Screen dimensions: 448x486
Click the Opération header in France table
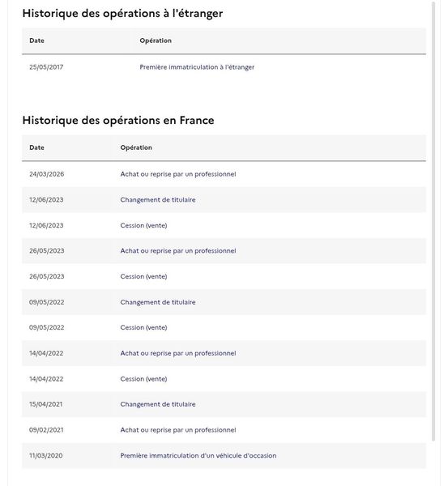(x=136, y=147)
